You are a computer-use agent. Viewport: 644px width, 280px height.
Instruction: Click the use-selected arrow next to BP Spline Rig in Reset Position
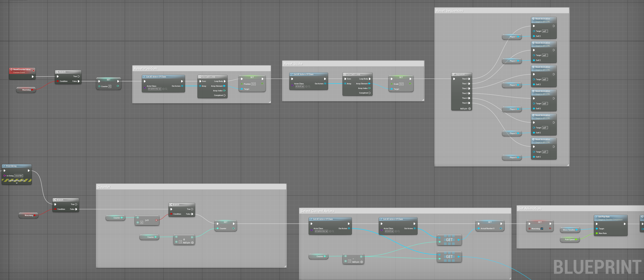163,89
